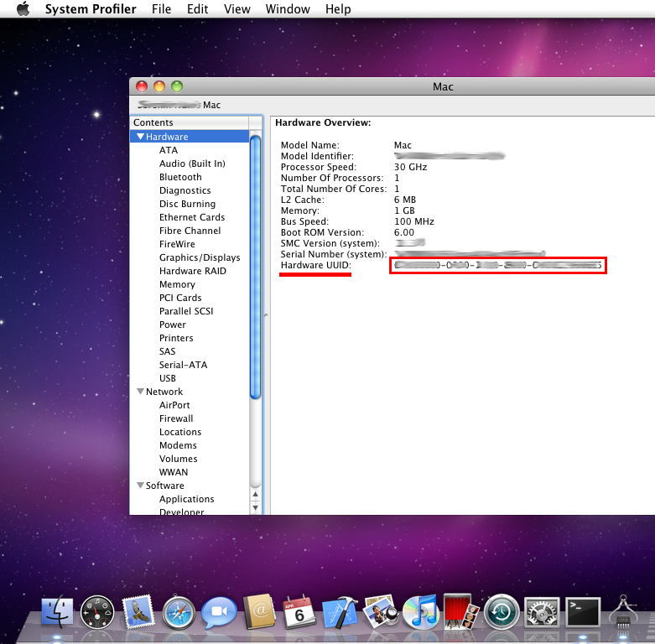Image resolution: width=655 pixels, height=644 pixels.
Task: Open the File menu
Action: click(x=161, y=8)
